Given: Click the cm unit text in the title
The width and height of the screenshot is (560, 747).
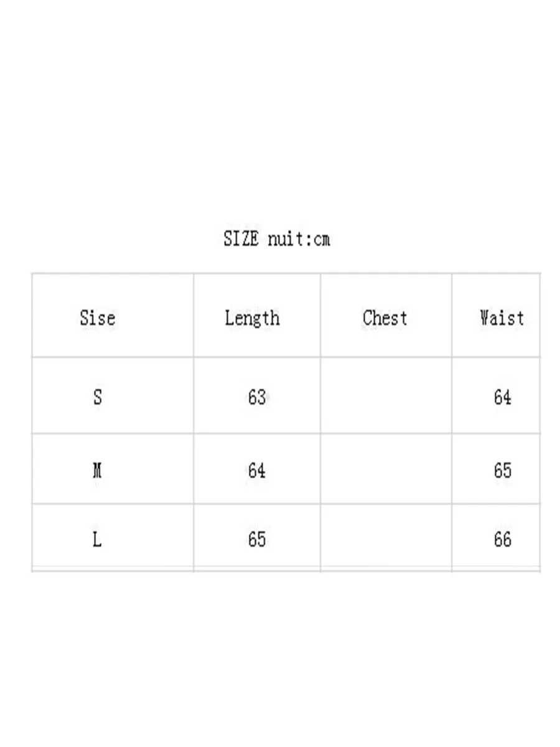Looking at the screenshot, I should [322, 239].
